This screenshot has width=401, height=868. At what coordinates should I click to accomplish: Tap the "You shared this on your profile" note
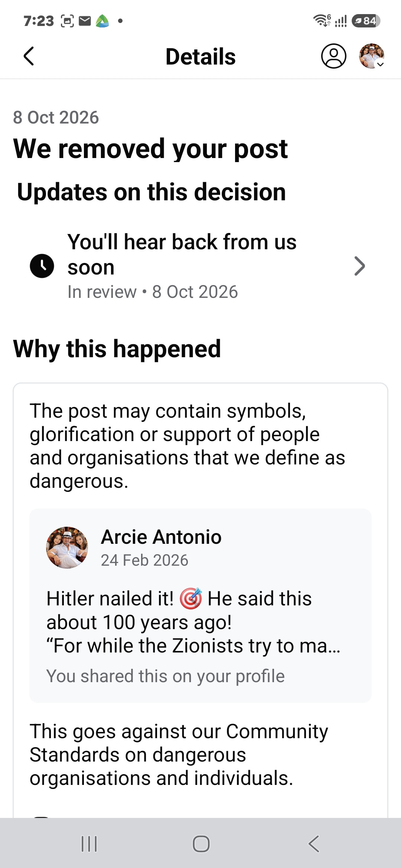[x=166, y=676]
